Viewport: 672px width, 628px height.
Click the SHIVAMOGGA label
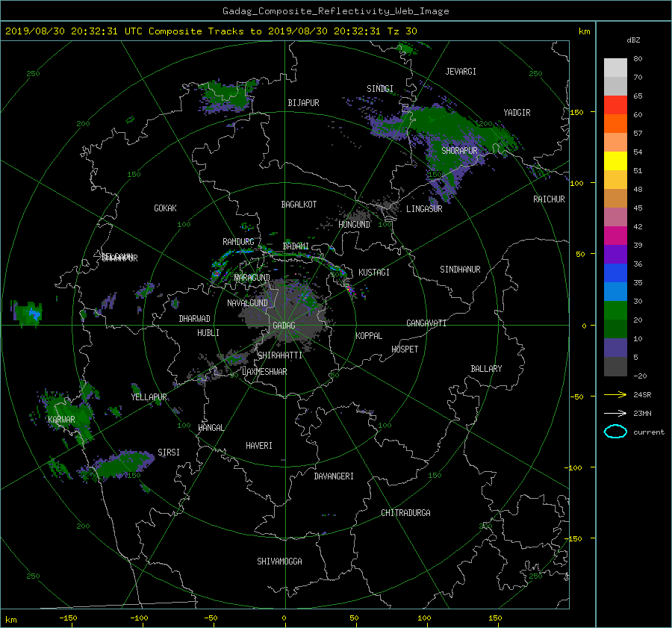tap(279, 561)
